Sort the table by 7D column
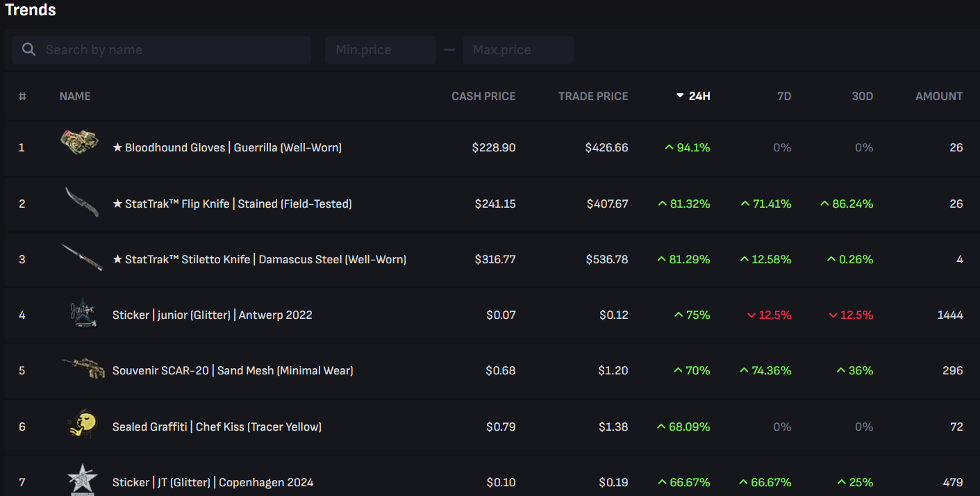980x496 pixels. pos(783,97)
